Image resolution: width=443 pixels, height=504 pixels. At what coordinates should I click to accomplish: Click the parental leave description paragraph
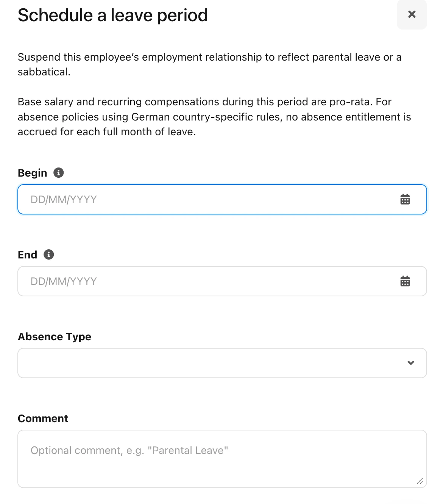(210, 64)
